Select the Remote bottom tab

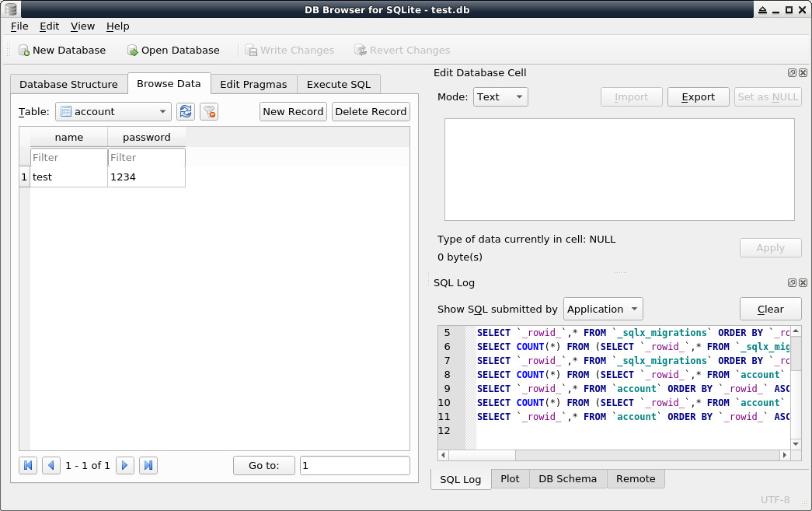(x=636, y=479)
